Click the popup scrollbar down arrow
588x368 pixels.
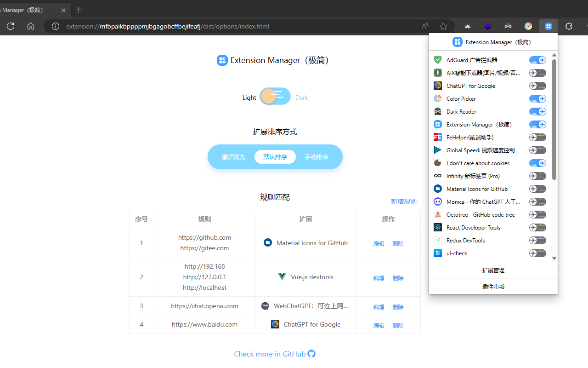[x=554, y=258]
